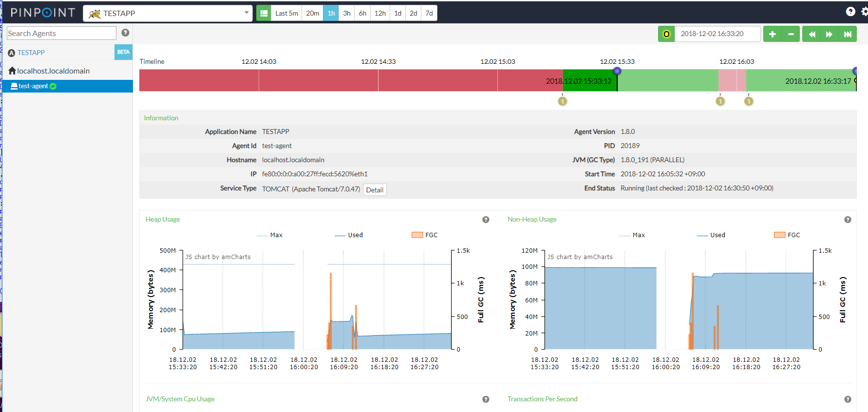Open top-bar help question mark icon
This screenshot has height=412, width=868.
(850, 12)
